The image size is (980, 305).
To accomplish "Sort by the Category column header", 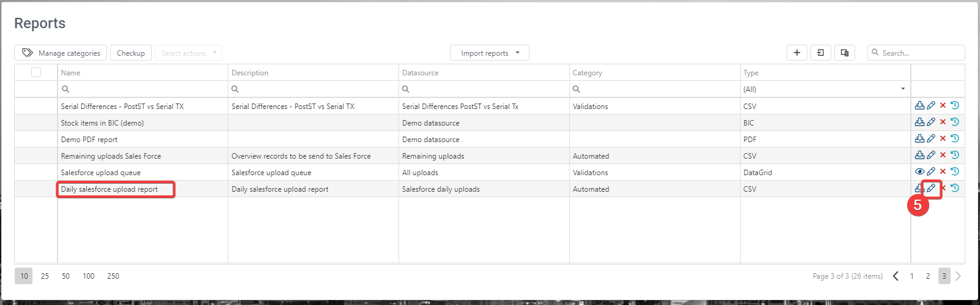I will pos(588,72).
